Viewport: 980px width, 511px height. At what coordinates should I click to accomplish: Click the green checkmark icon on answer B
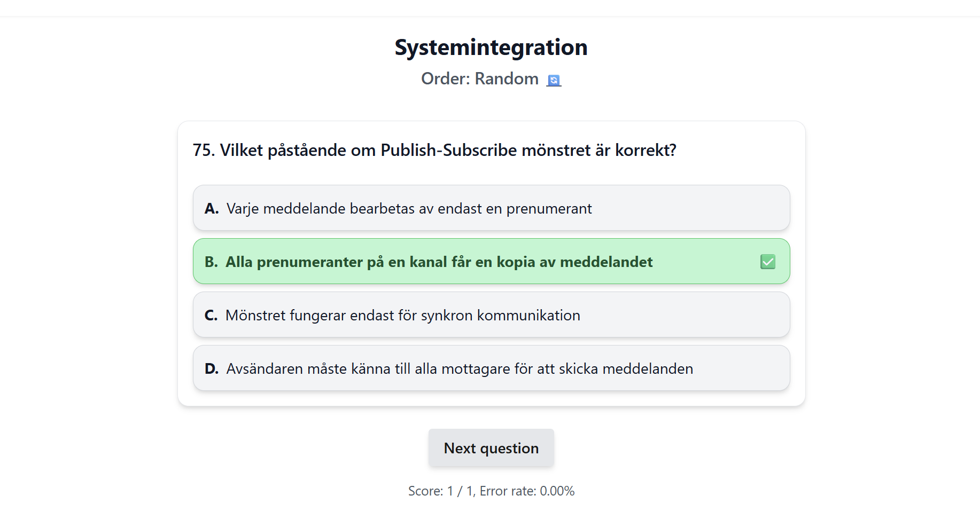[767, 262]
